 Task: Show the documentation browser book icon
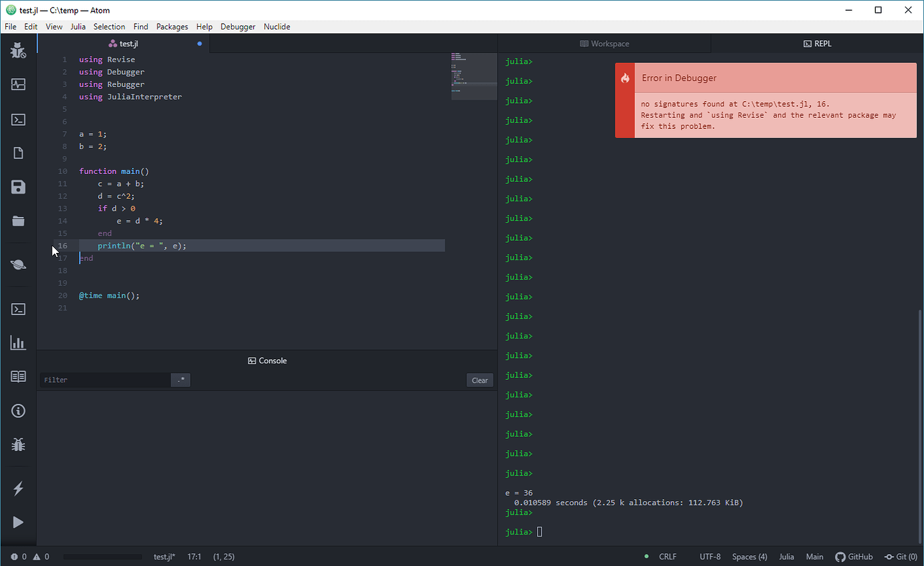18,376
